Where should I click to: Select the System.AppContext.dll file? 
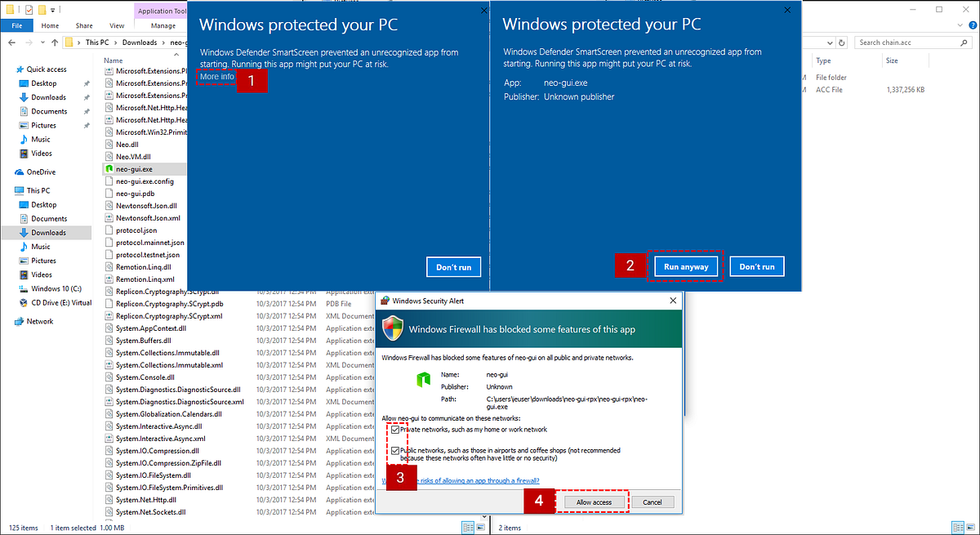pos(151,328)
